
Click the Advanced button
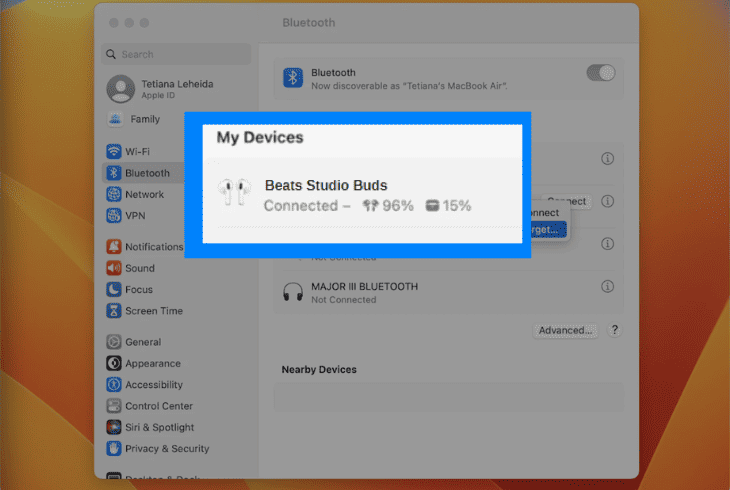565,330
